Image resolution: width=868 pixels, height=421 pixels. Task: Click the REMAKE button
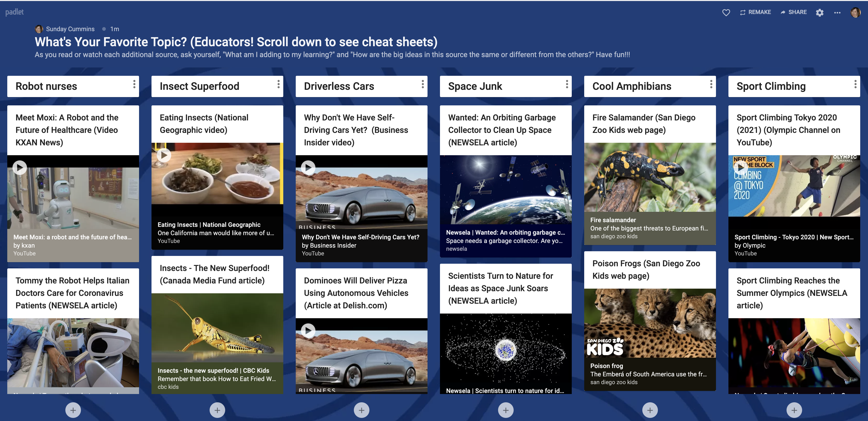click(755, 12)
